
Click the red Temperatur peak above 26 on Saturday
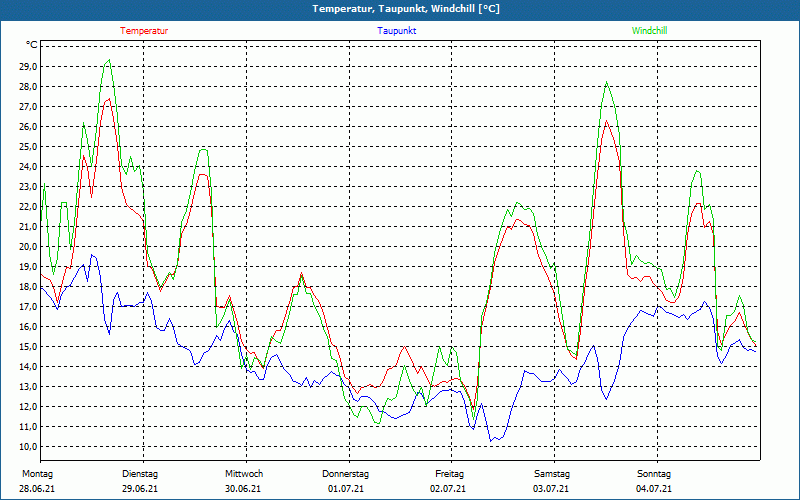pyautogui.click(x=606, y=121)
